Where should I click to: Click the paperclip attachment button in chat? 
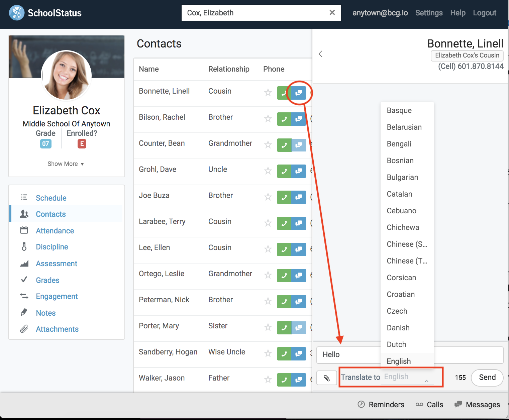(327, 378)
